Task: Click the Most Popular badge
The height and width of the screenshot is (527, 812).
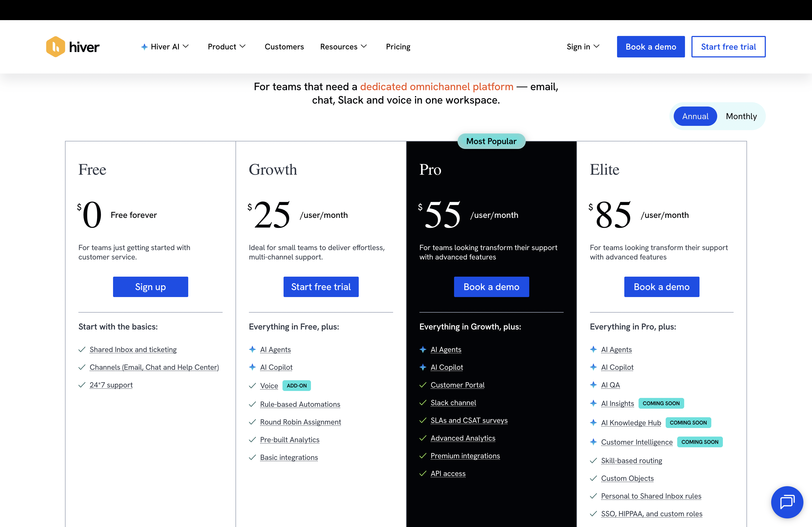Action: (491, 141)
